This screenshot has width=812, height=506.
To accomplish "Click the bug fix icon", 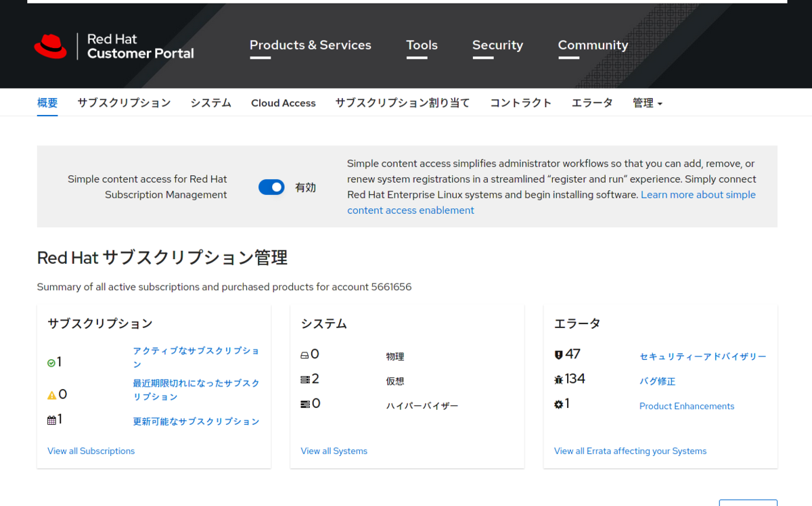I will click(x=558, y=379).
